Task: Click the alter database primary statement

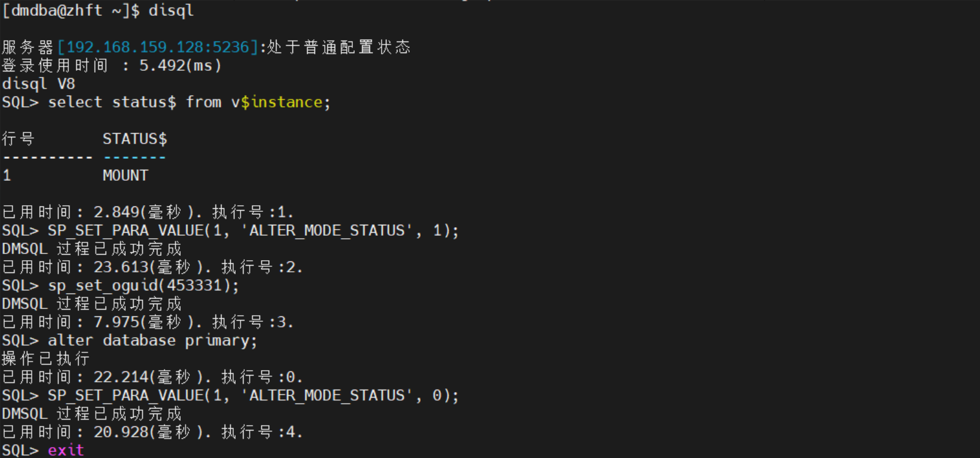Action: point(153,340)
